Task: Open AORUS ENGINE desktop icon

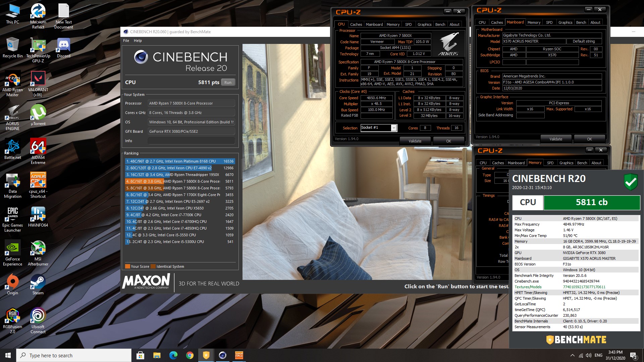Action: tap(13, 118)
